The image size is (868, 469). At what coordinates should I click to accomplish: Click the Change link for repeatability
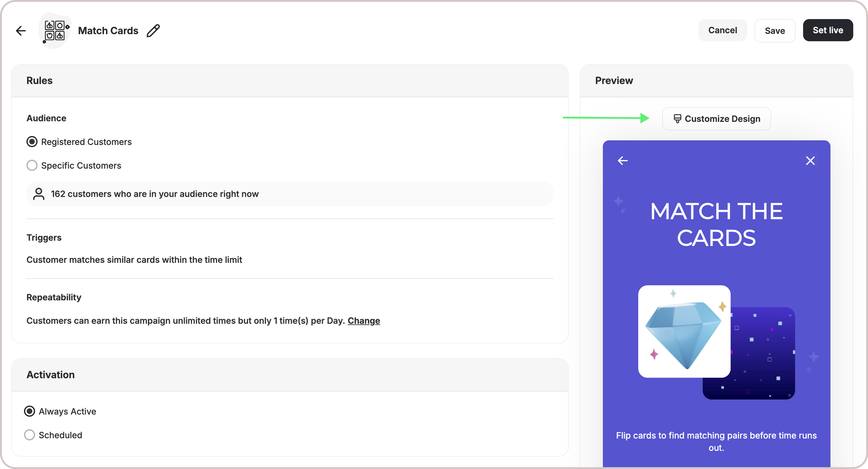364,321
